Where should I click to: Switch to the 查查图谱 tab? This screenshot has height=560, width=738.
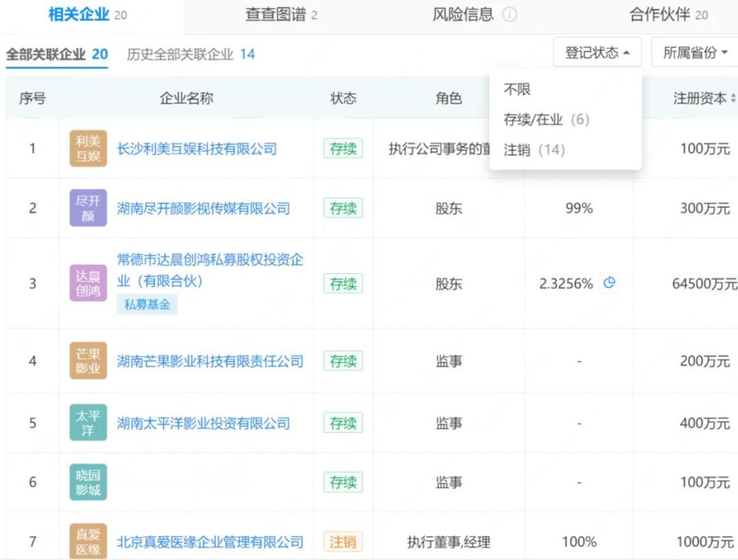[x=281, y=14]
